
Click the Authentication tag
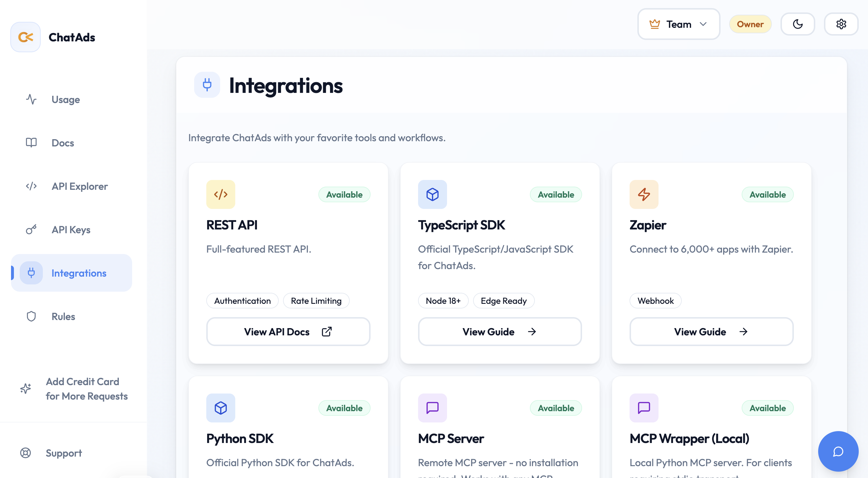coord(242,301)
